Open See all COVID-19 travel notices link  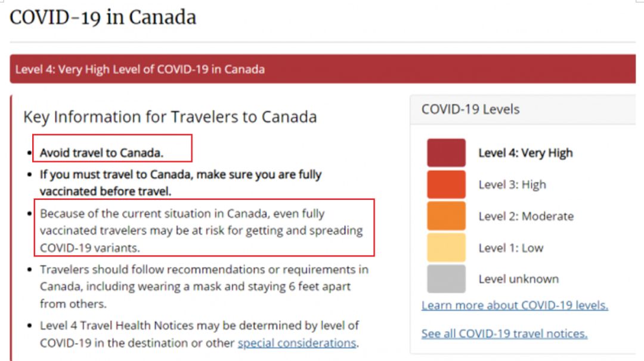pos(504,334)
